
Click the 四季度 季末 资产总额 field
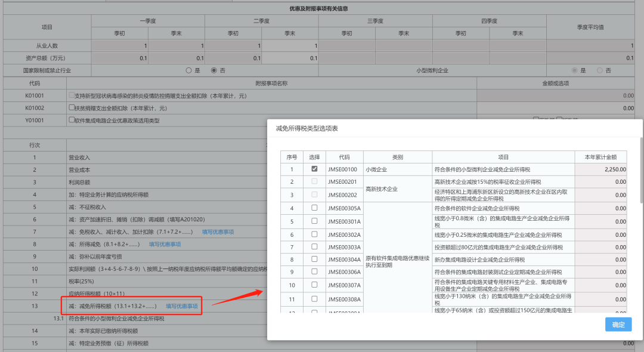518,58
